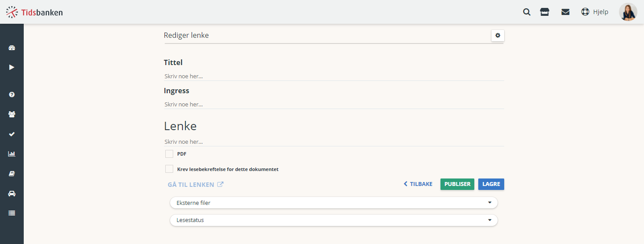Expand the Lesestatus dropdown

click(334, 220)
